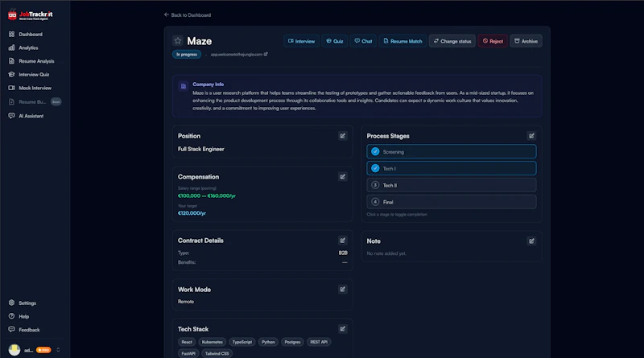Click the user avatar at bottom left
The image size is (644, 358).
coord(14,350)
